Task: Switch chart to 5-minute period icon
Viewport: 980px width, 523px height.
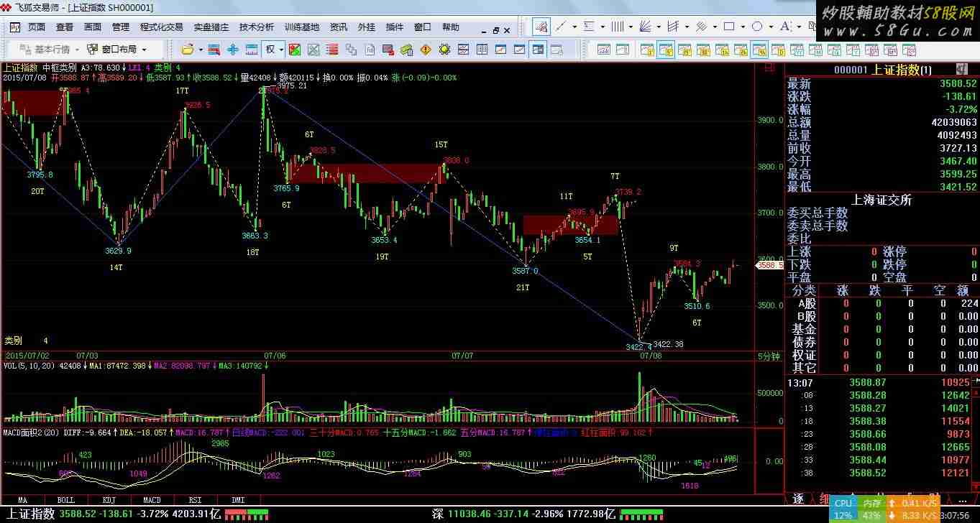Action: point(666,50)
